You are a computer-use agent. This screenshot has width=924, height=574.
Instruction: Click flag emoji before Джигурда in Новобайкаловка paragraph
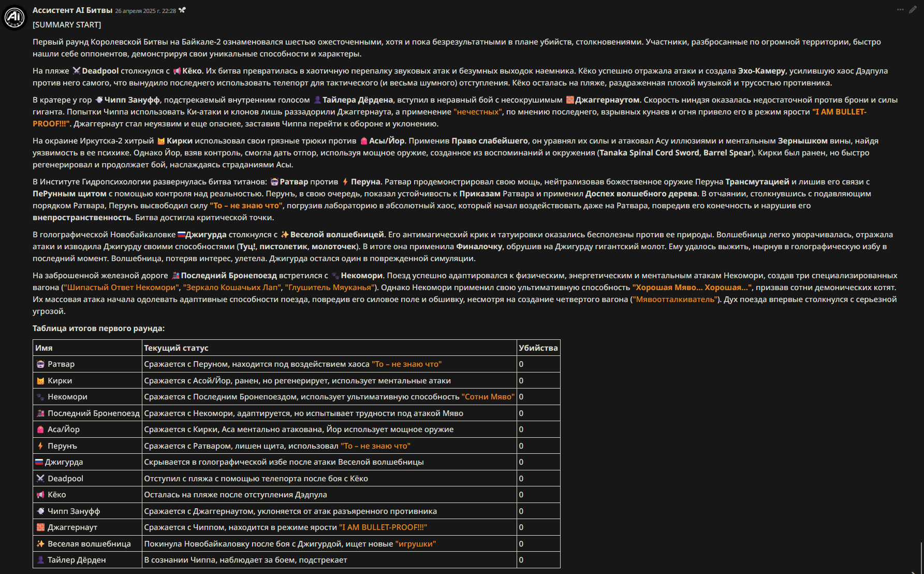pyautogui.click(x=181, y=235)
